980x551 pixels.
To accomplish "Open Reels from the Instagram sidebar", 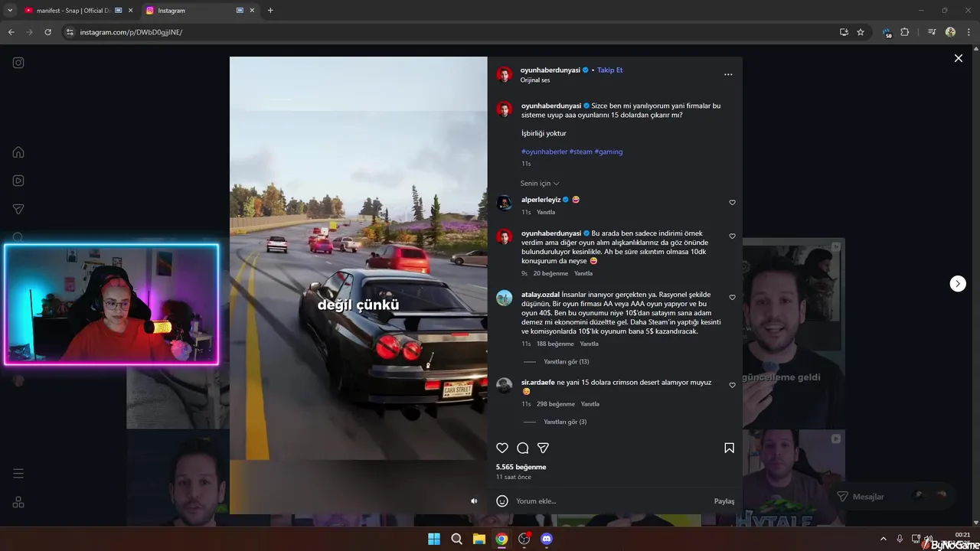I will 18,181.
